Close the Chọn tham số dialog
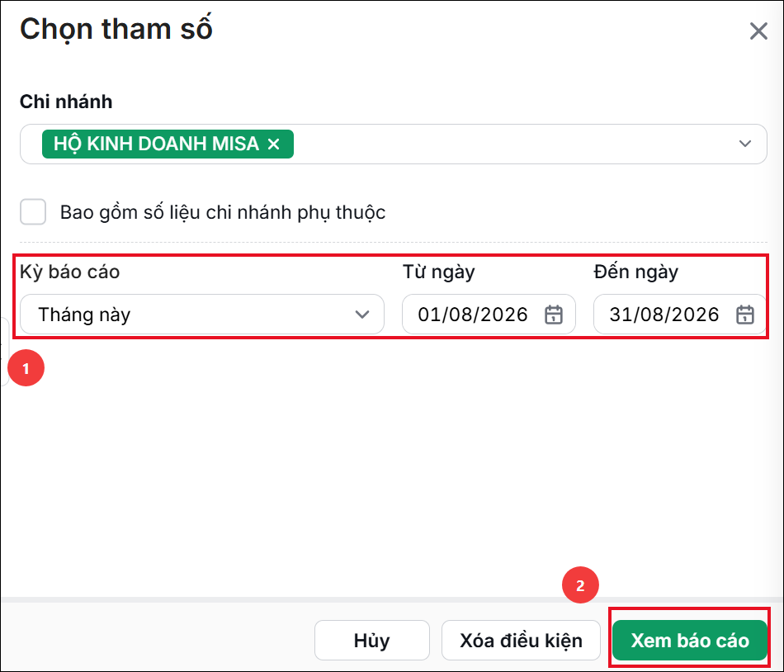This screenshot has height=672, width=784. 758,31
